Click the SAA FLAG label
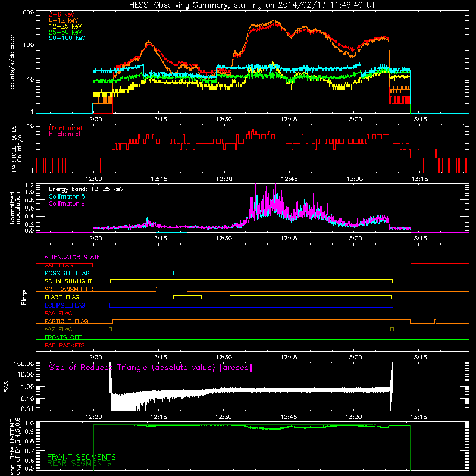Viewport: 476px width, 476px height. tap(58, 314)
